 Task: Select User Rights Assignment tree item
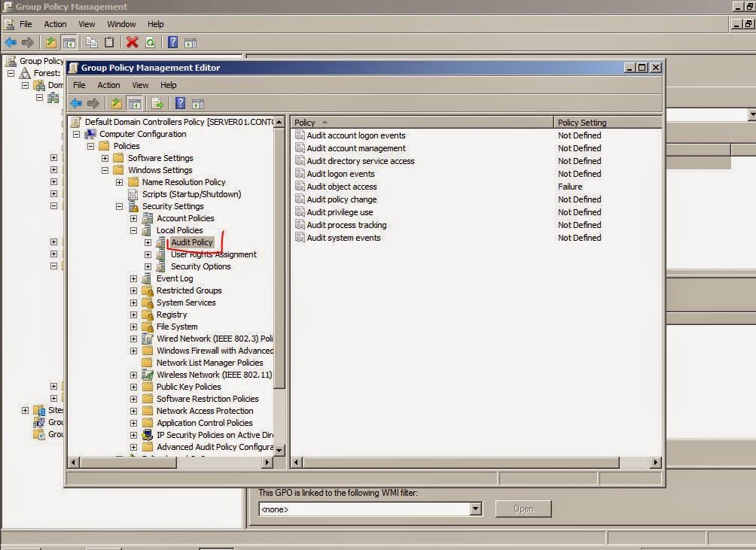[214, 254]
